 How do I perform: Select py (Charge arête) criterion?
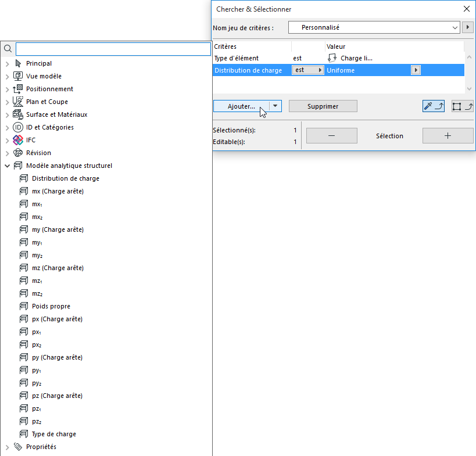coord(57,357)
